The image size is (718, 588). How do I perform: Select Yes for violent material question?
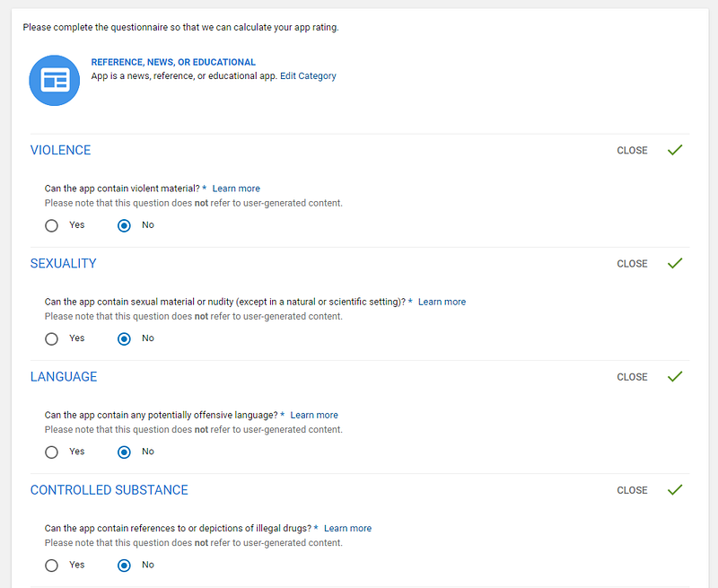[51, 225]
